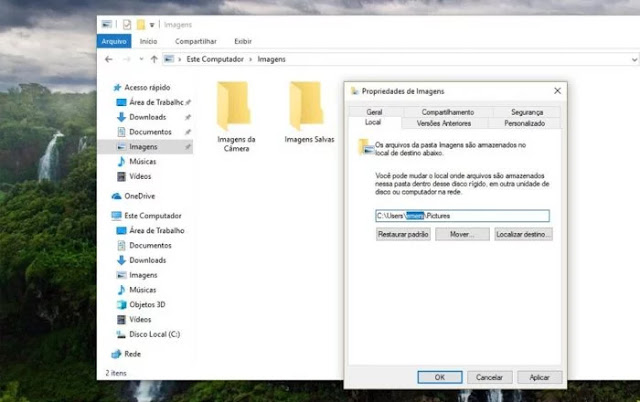The width and height of the screenshot is (640, 402).
Task: Confirm with the OK button
Action: (x=440, y=378)
